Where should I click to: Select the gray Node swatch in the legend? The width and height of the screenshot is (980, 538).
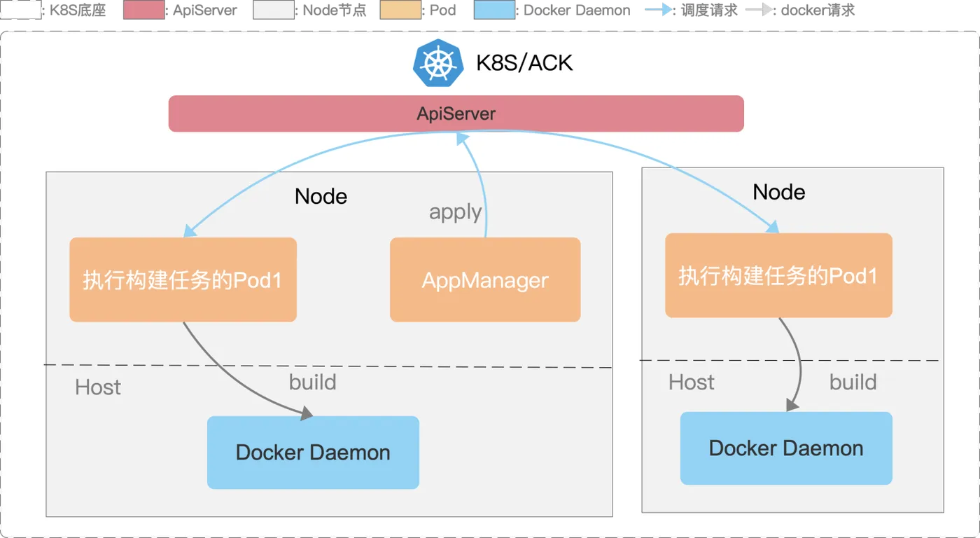[x=272, y=11]
